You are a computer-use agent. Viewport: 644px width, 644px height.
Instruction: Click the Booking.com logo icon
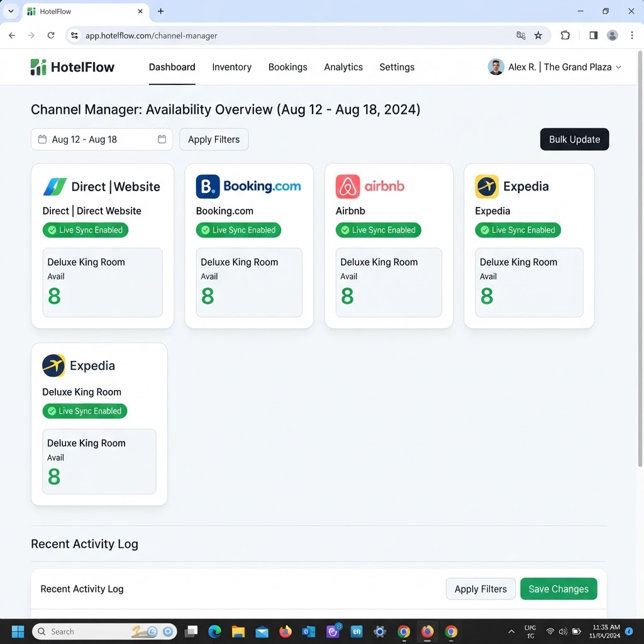(x=208, y=186)
